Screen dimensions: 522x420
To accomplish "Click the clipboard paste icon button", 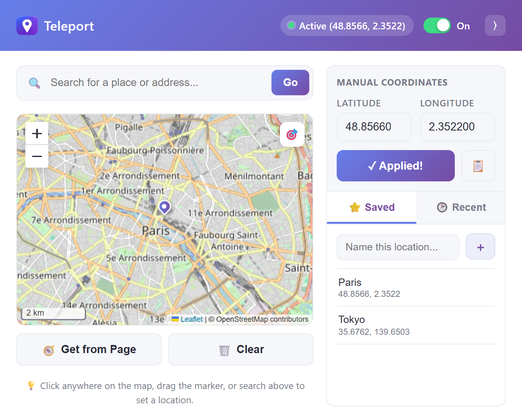I will [478, 166].
